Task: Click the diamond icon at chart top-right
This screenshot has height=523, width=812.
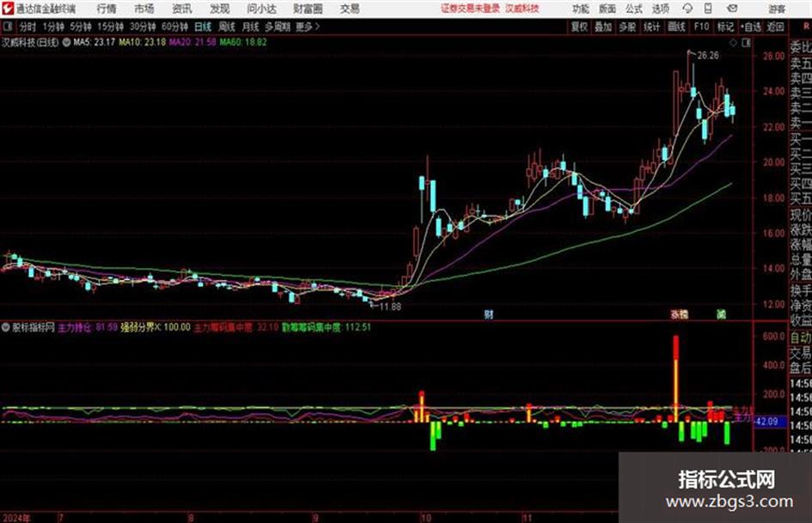Action: (733, 43)
